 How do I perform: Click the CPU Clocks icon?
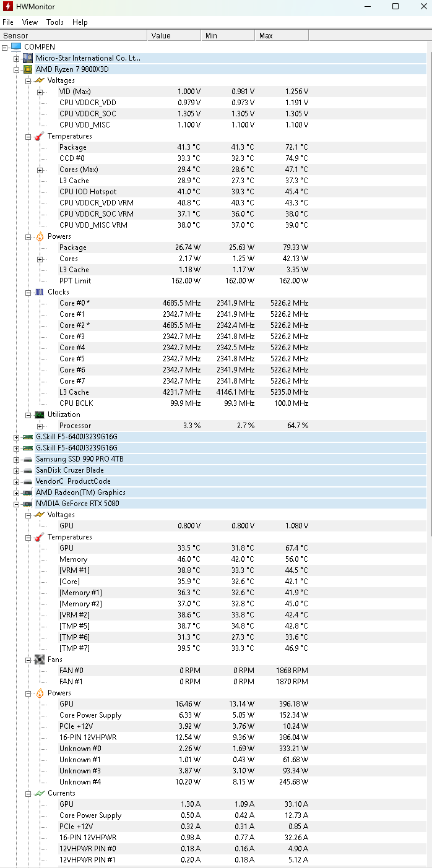pos(39,292)
